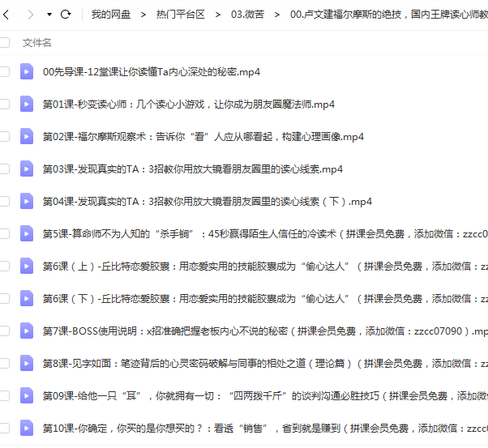
Task: Select file 第10课-你确定，你买的是你想买的
Action: coord(265,428)
